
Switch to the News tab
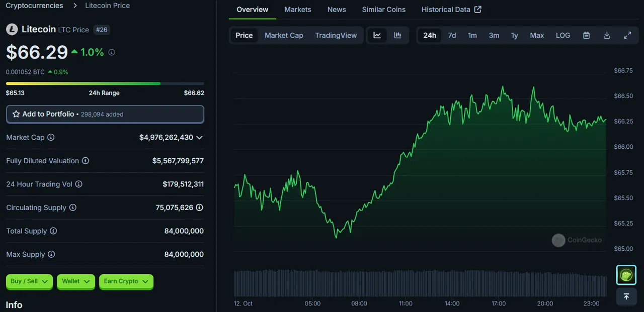(x=337, y=10)
